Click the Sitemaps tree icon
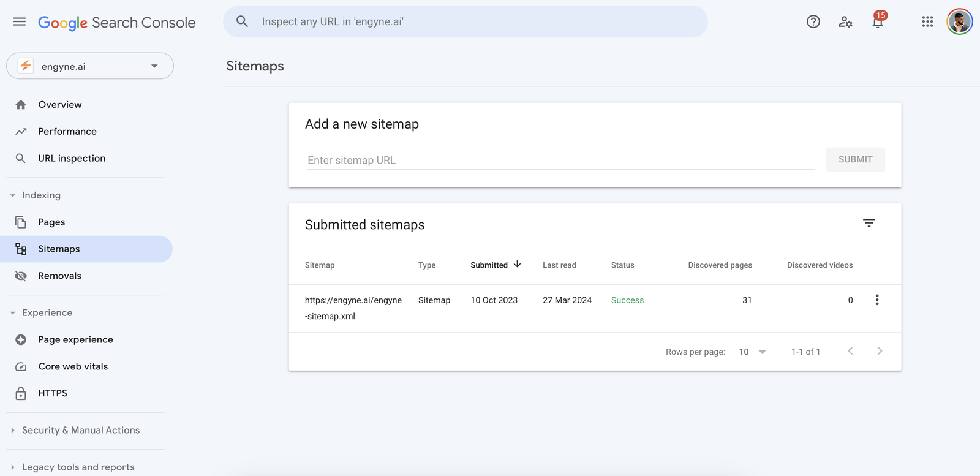Viewport: 980px width, 476px height. coord(21,249)
